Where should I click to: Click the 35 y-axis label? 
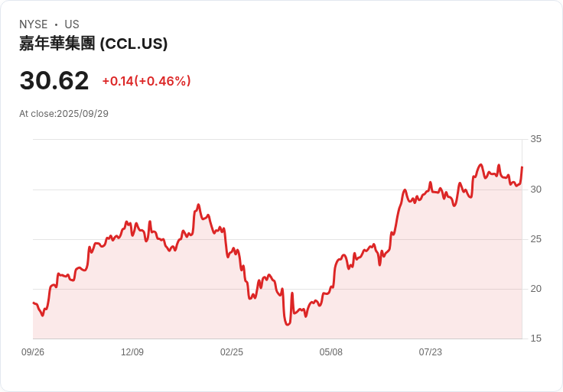[x=535, y=139]
